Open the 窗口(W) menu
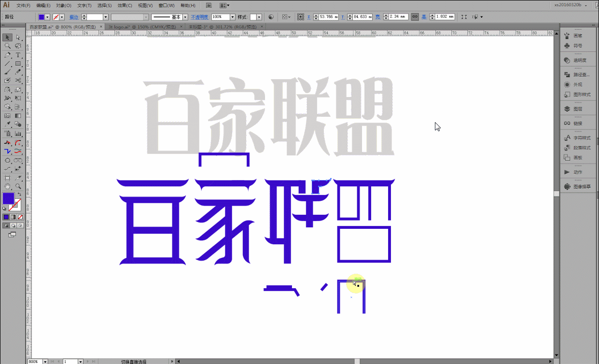 click(167, 5)
